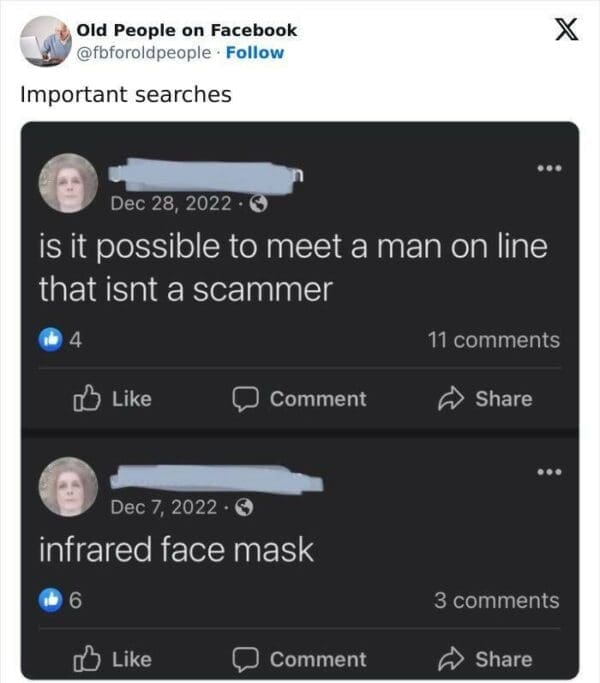Viewport: 600px width, 683px height.
Task: Like the scammer question post
Action: click(x=114, y=398)
